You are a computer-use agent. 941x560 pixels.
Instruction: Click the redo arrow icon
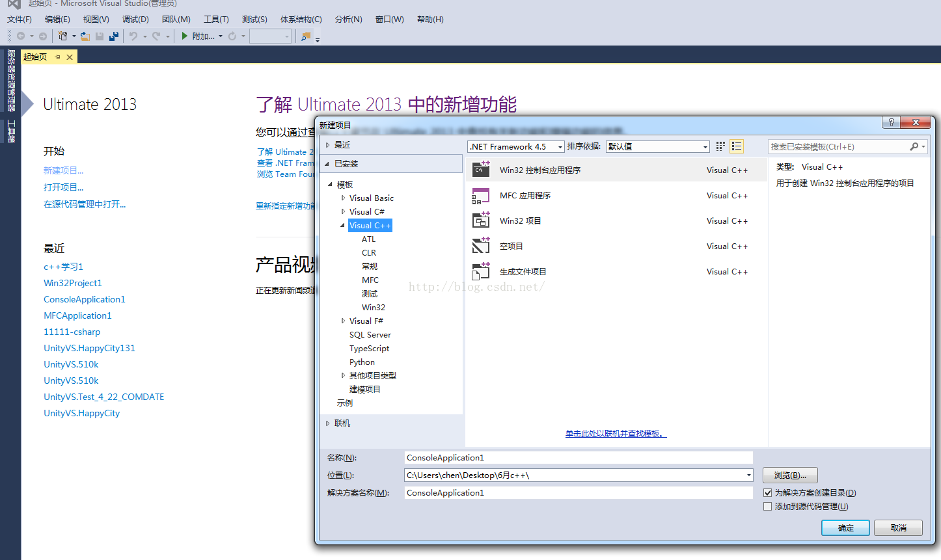tap(156, 36)
